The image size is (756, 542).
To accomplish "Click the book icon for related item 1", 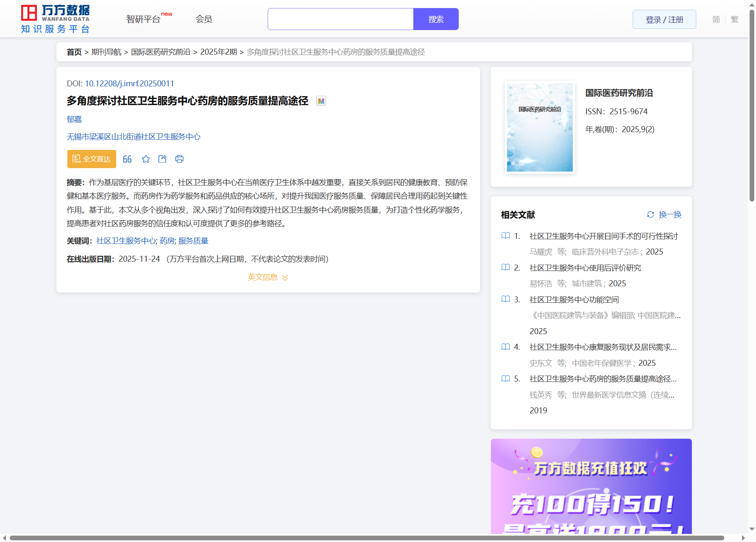I will click(506, 236).
